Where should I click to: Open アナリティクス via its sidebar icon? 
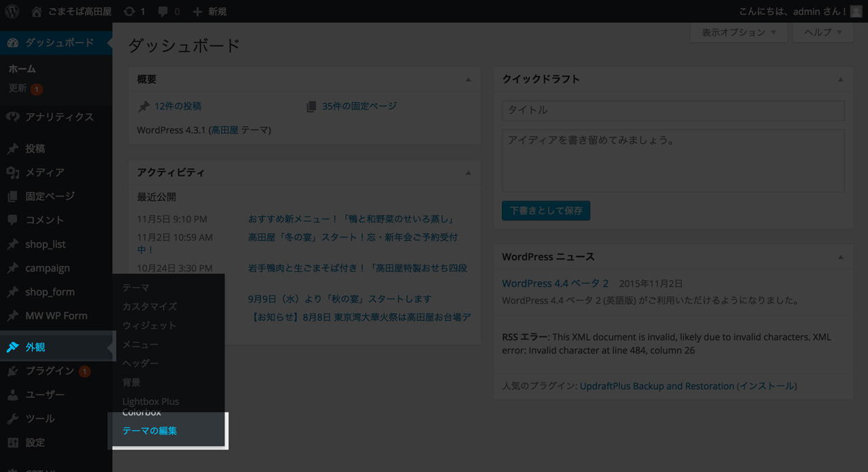[13, 117]
